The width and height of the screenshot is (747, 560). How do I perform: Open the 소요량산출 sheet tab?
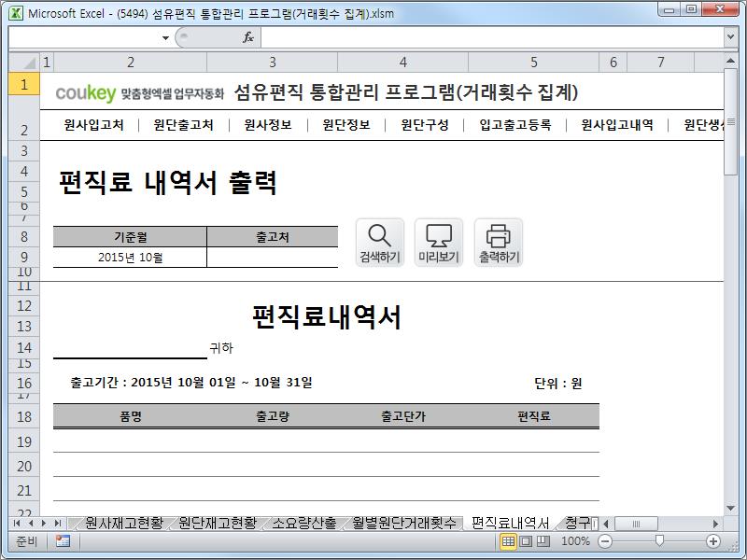(304, 524)
